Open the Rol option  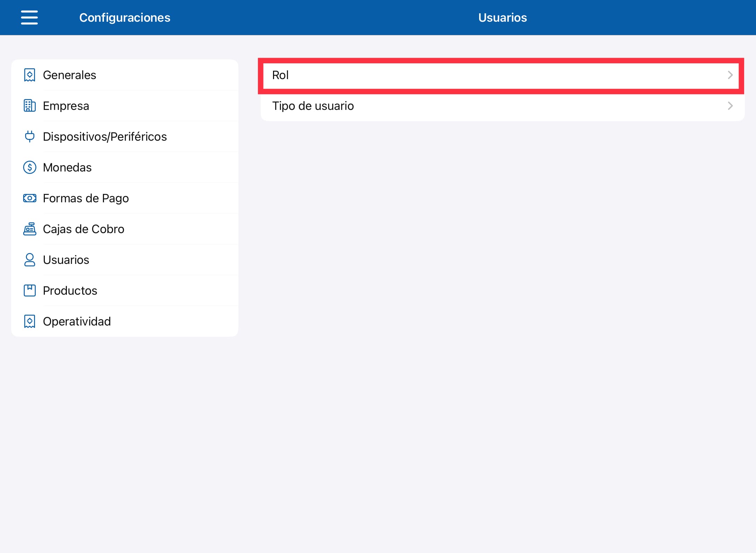503,75
